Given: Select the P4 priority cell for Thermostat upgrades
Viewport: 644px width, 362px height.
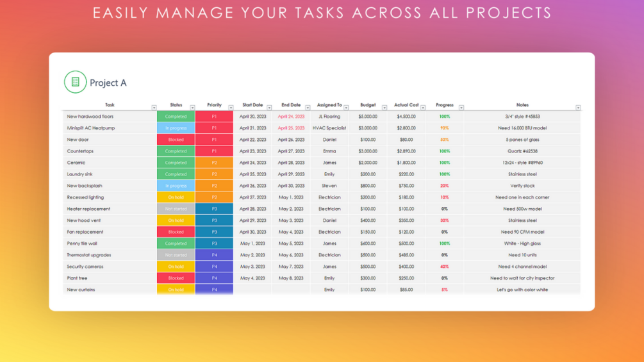Looking at the screenshot, I should coord(214,255).
